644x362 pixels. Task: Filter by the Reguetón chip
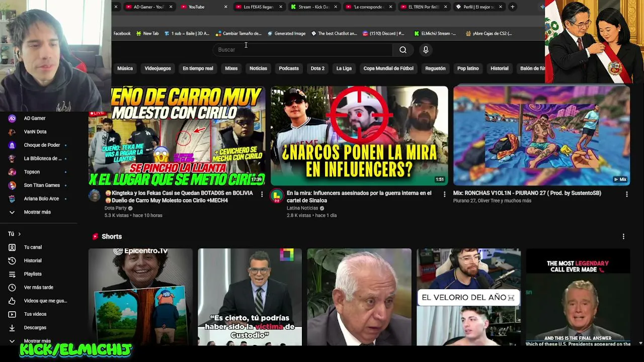pos(436,68)
